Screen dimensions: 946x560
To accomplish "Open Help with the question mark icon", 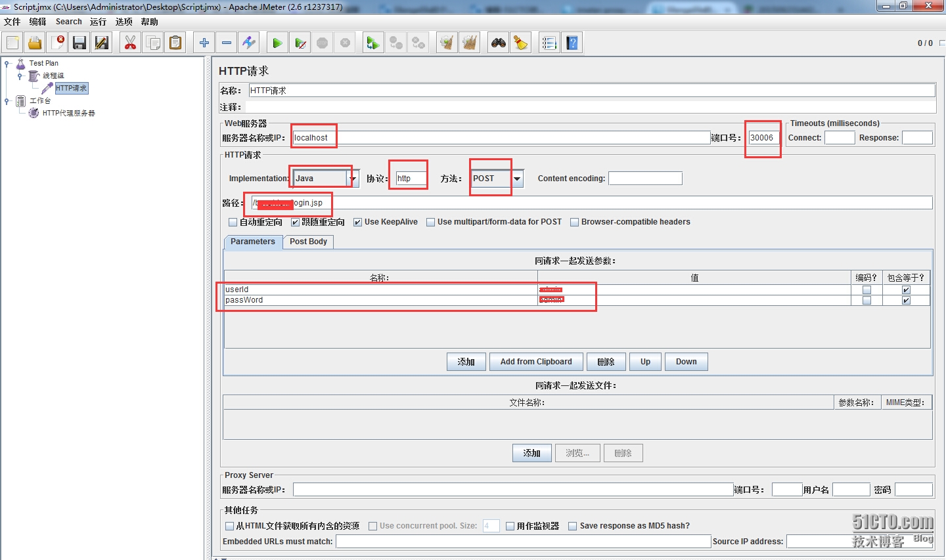I will [572, 43].
